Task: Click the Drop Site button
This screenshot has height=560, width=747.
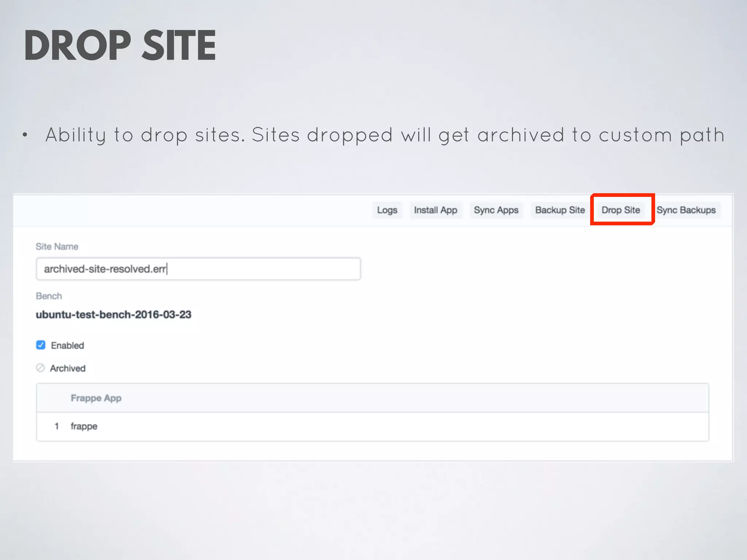Action: [x=621, y=210]
